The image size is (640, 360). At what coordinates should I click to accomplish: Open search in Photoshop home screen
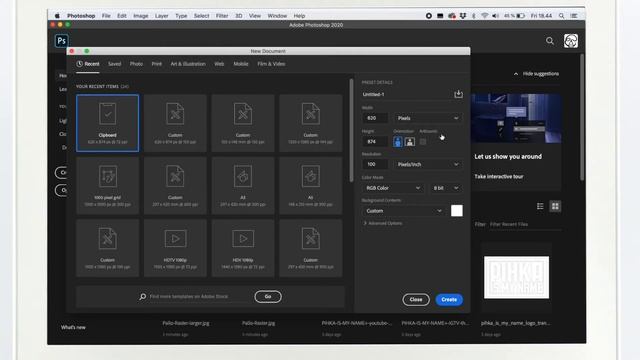(x=550, y=41)
